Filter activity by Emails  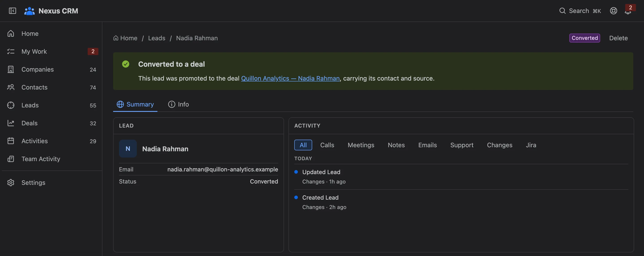pos(428,145)
